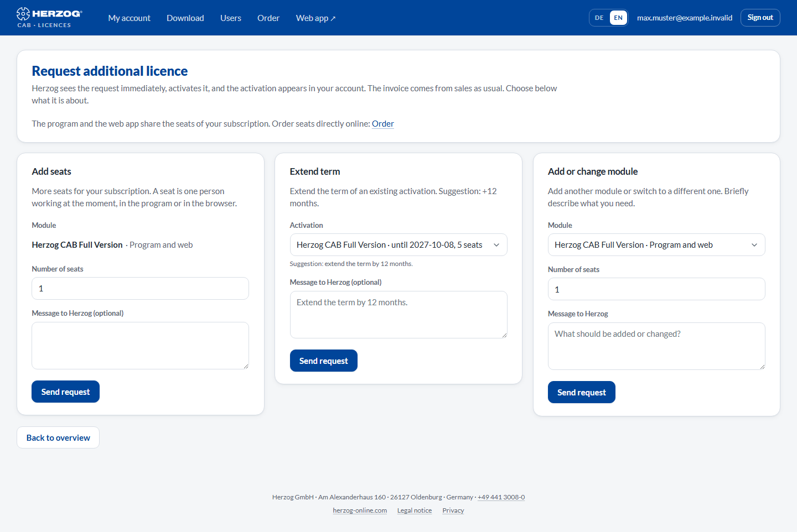This screenshot has width=797, height=532.
Task: Select Order in the top navigation
Action: 268,18
